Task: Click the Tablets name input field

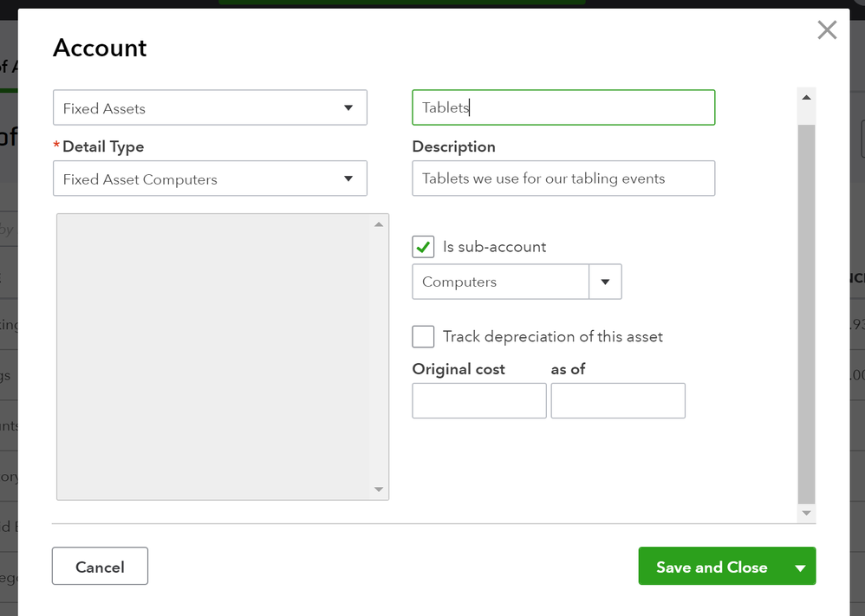Action: [563, 108]
